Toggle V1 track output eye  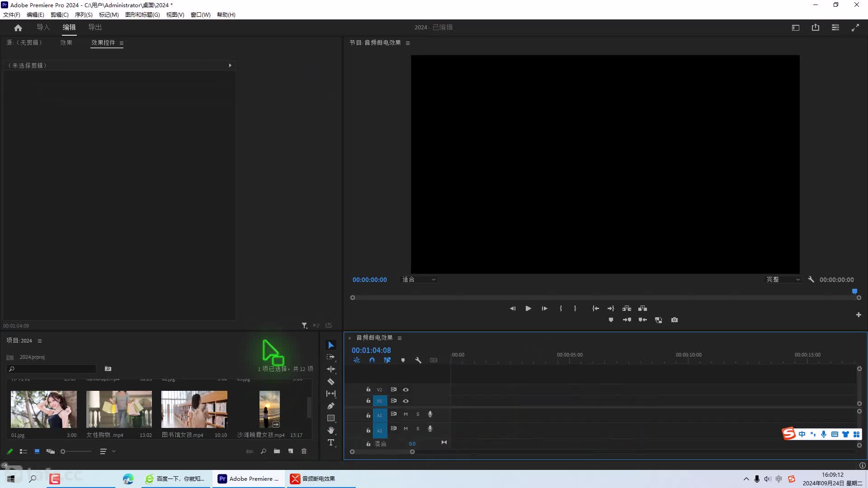coord(406,401)
